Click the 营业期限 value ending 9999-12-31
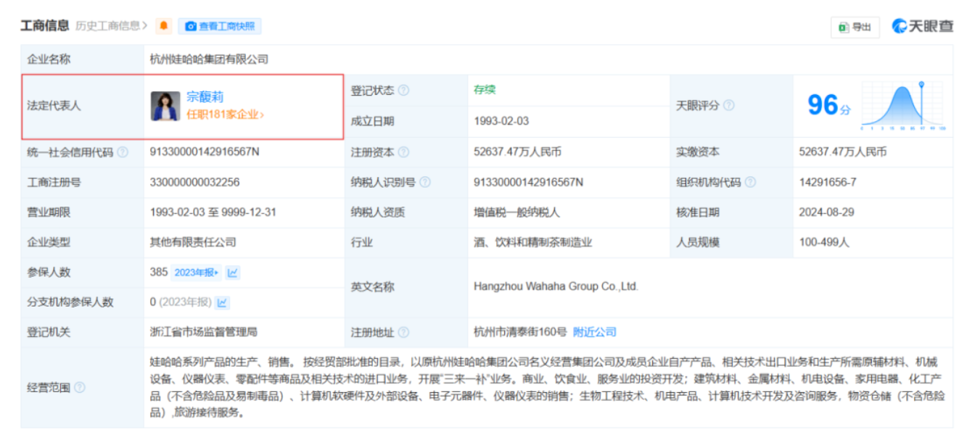The height and width of the screenshot is (440, 980). pos(213,212)
